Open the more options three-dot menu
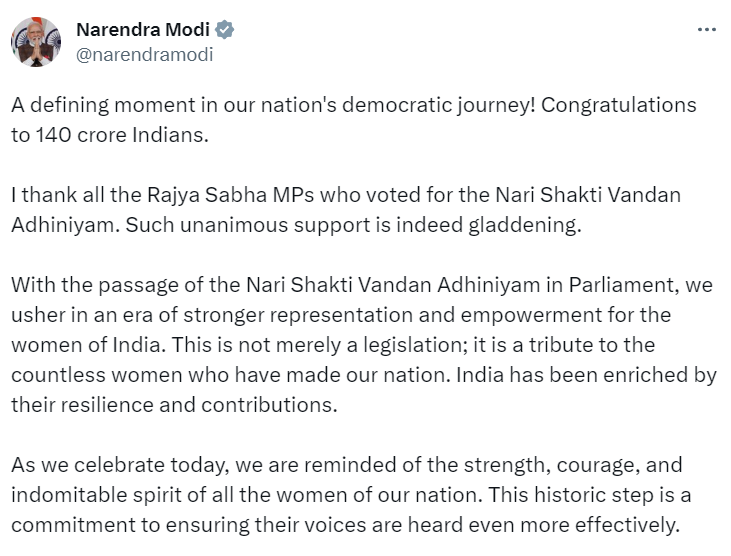The height and width of the screenshot is (556, 731). pyautogui.click(x=706, y=30)
